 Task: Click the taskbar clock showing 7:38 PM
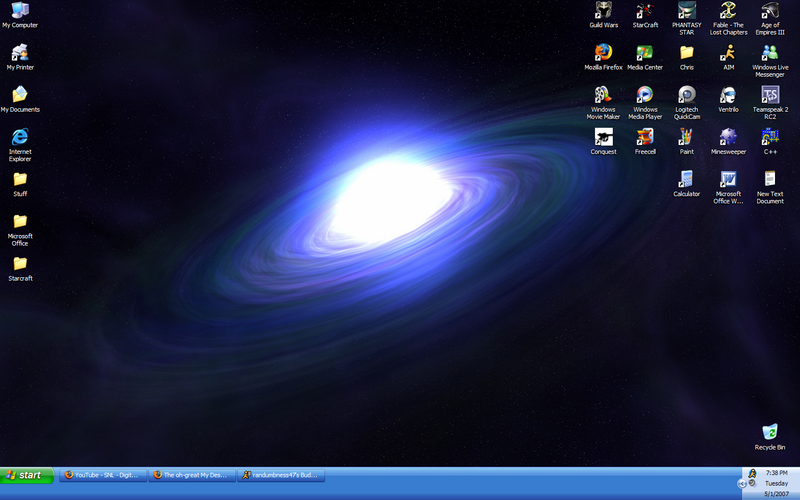pos(777,473)
